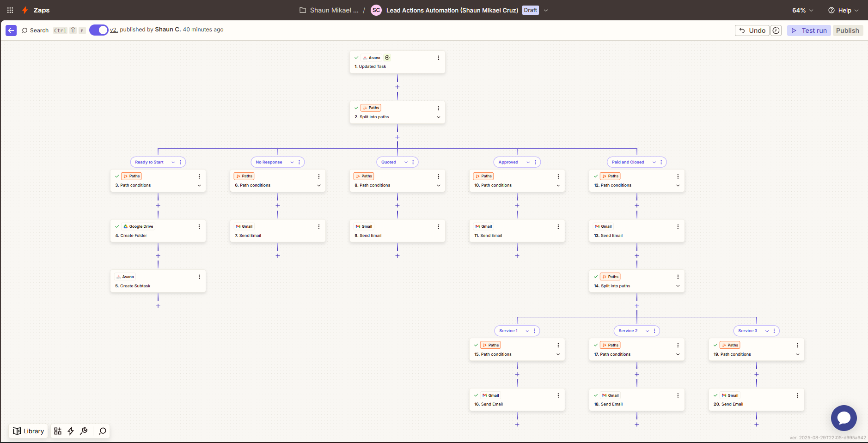Image resolution: width=868 pixels, height=443 pixels.
Task: Open the app grid icon in top-left corner
Action: coord(10,10)
